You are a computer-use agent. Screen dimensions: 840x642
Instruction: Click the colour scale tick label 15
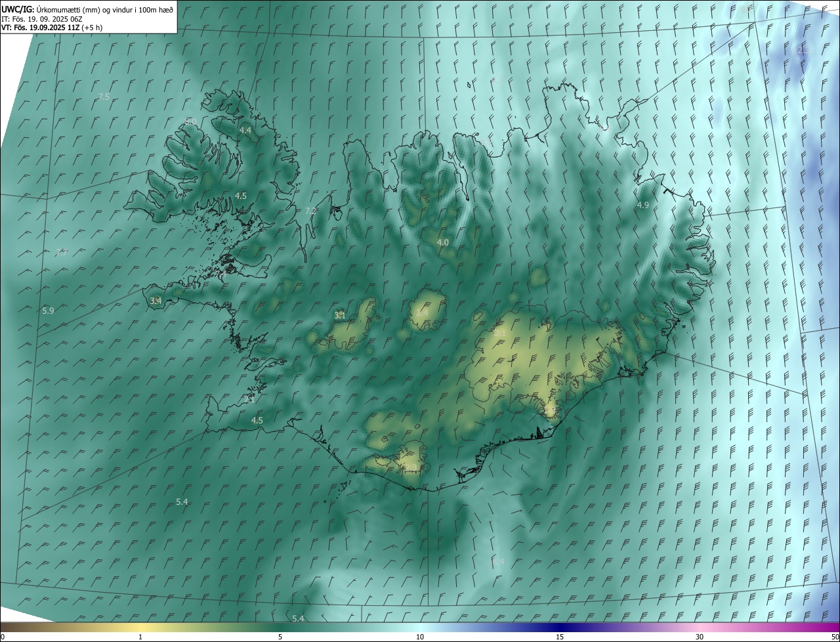pos(560,637)
